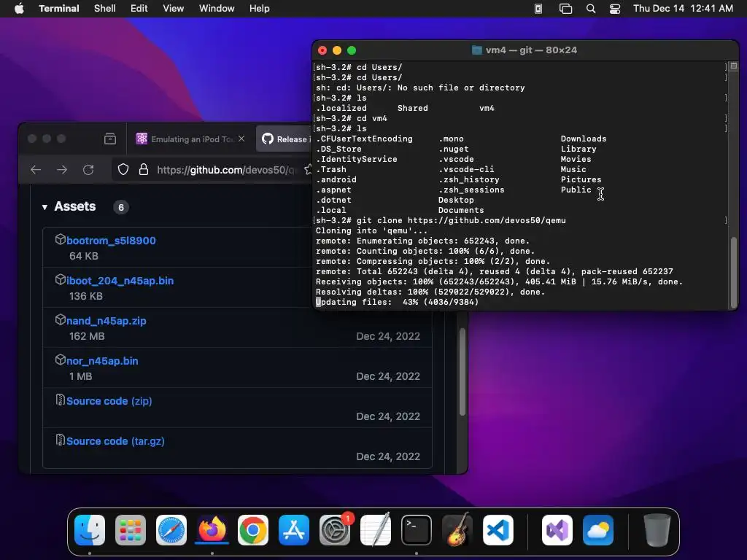Open the View menu
The width and height of the screenshot is (747, 560).
pyautogui.click(x=174, y=9)
